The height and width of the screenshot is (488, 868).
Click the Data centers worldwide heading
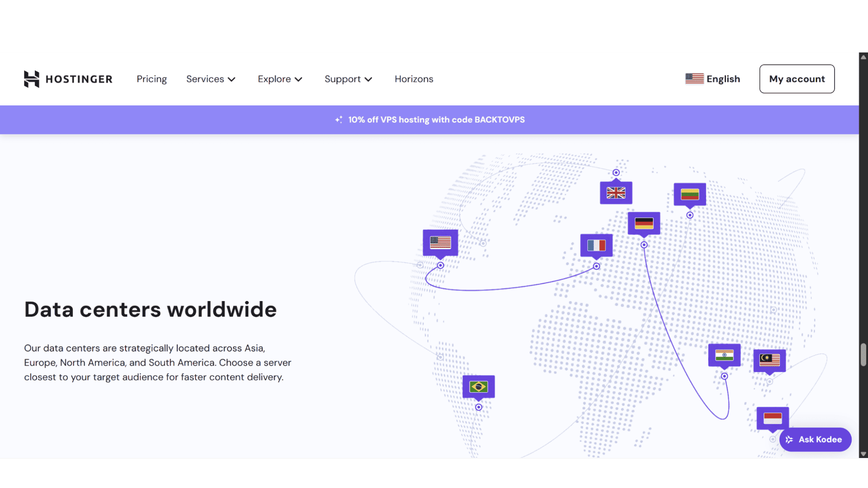point(150,309)
